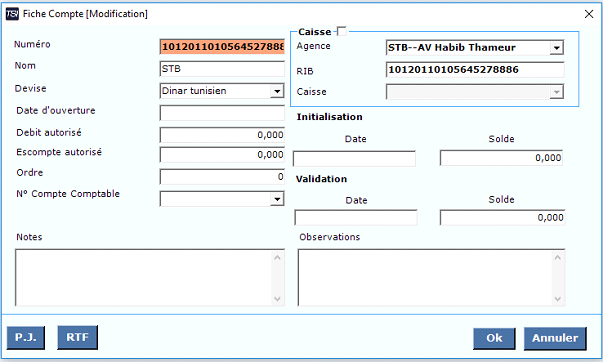The image size is (605, 363).
Task: Expand the Agence dropdown list
Action: point(556,48)
